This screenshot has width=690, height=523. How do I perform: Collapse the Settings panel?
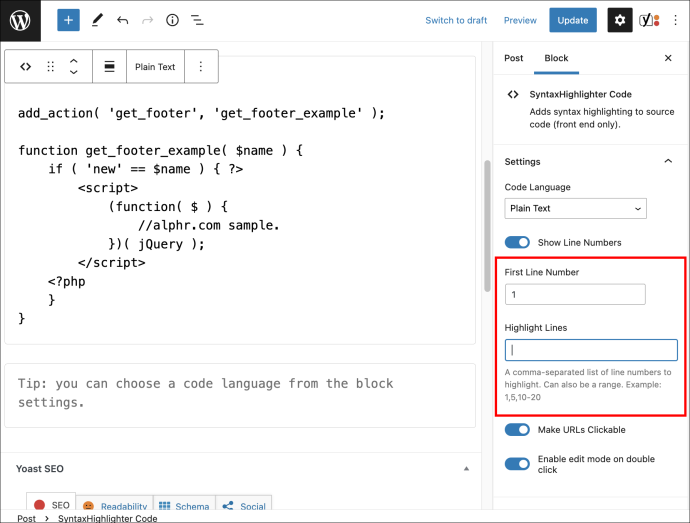tap(668, 161)
